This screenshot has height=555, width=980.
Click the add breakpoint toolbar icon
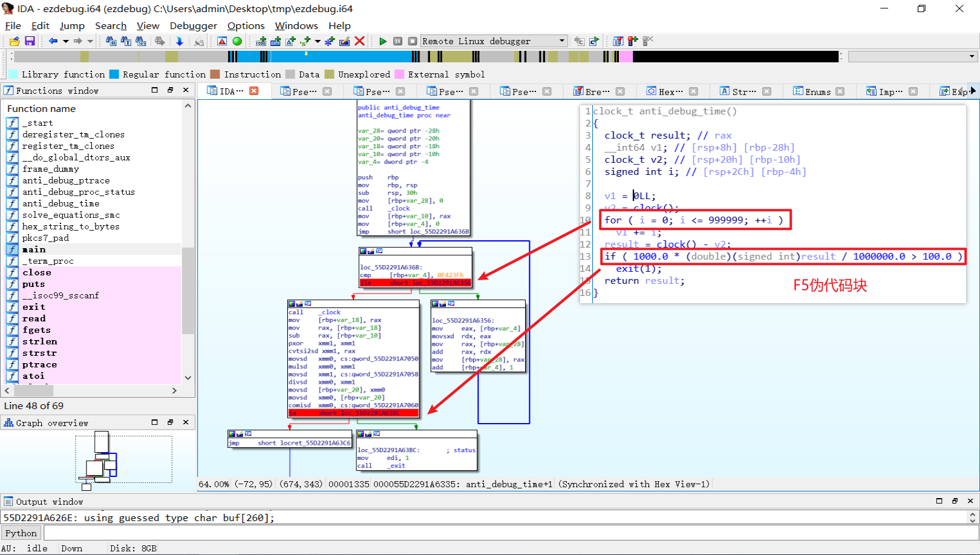click(x=633, y=41)
